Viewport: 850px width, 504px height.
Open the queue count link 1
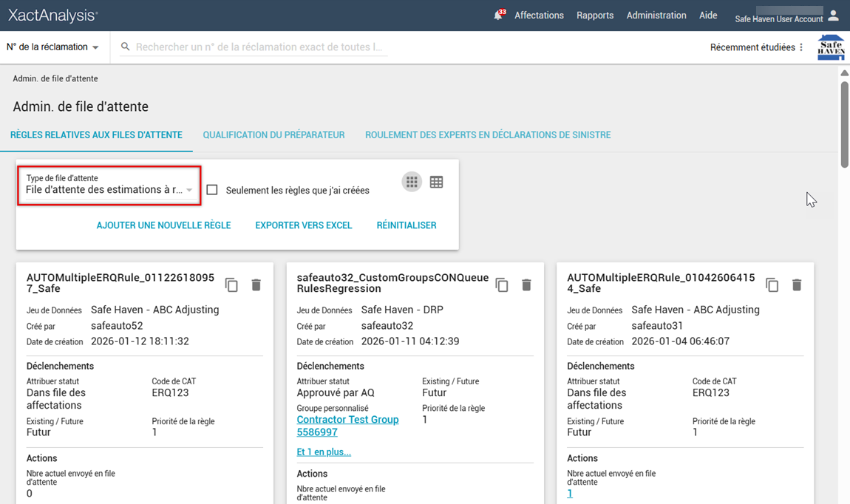click(x=570, y=493)
